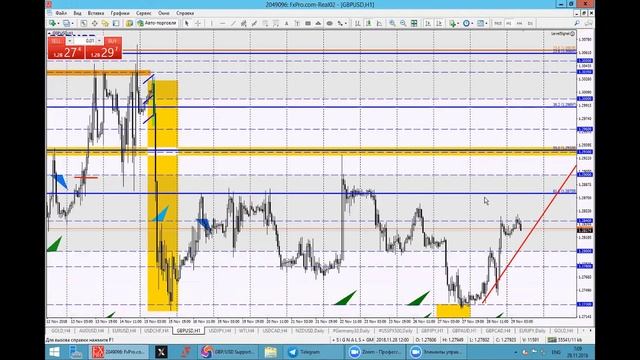Toggle chart shift icon
Image resolution: width=640 pixels, height=360 pixels.
pyautogui.click(x=439, y=23)
